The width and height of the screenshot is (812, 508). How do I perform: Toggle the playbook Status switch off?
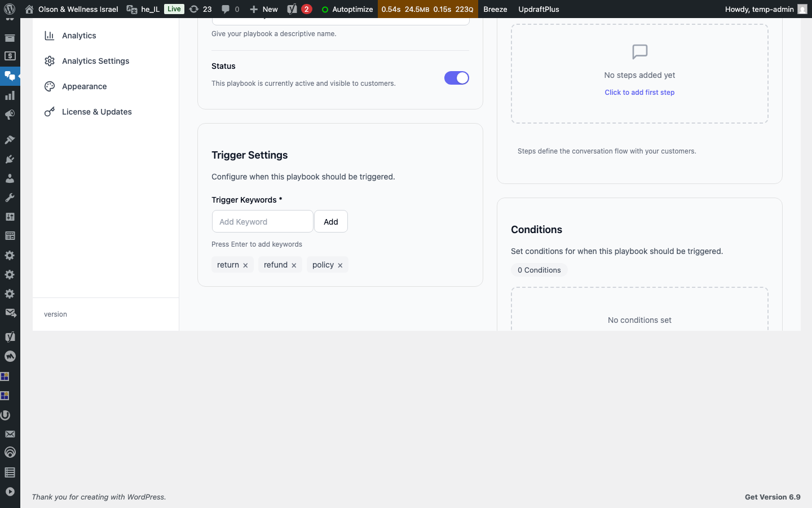coord(456,78)
